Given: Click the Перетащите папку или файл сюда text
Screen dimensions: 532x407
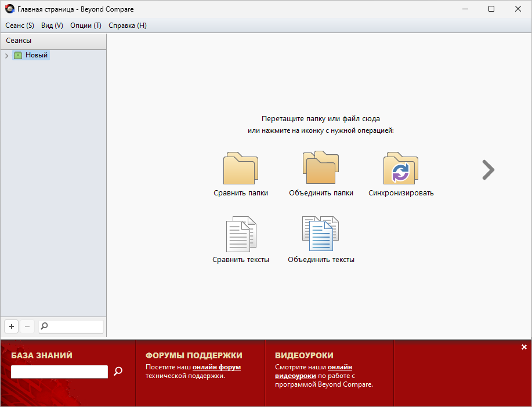Looking at the screenshot, I should 321,119.
